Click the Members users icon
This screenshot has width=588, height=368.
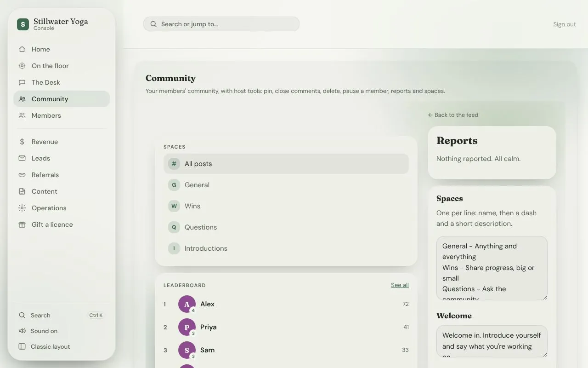click(22, 115)
